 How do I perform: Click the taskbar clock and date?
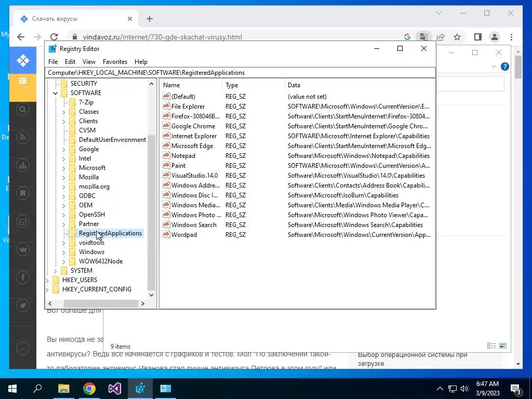[x=487, y=389]
